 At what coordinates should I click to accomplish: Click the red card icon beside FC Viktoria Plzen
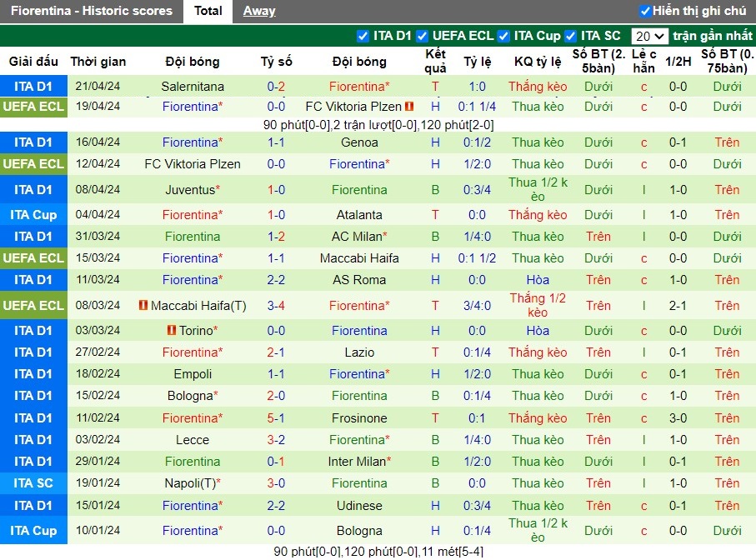(409, 106)
